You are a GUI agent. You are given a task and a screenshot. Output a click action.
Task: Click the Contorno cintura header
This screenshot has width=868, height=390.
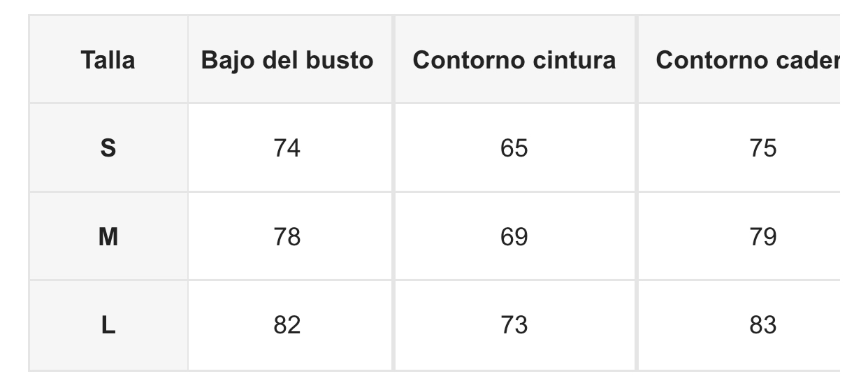pyautogui.click(x=514, y=60)
